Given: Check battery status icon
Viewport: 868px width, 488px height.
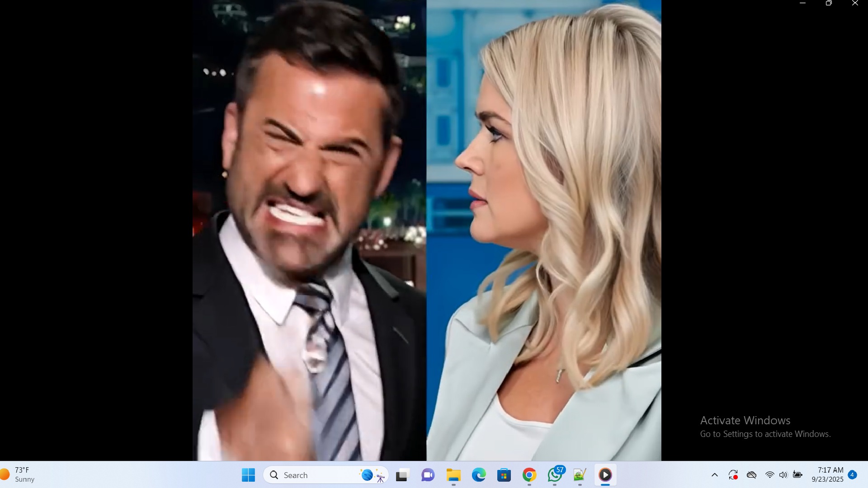Looking at the screenshot, I should click(798, 475).
